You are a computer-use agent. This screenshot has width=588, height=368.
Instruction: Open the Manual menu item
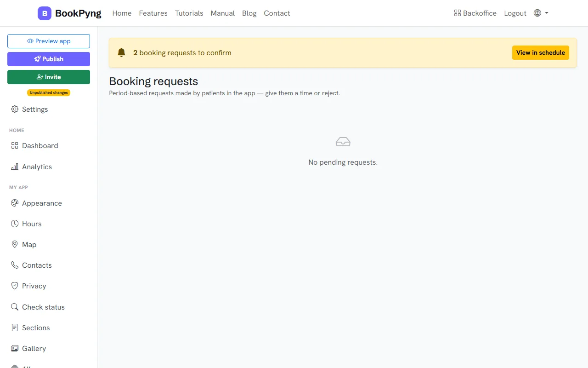[x=223, y=13]
